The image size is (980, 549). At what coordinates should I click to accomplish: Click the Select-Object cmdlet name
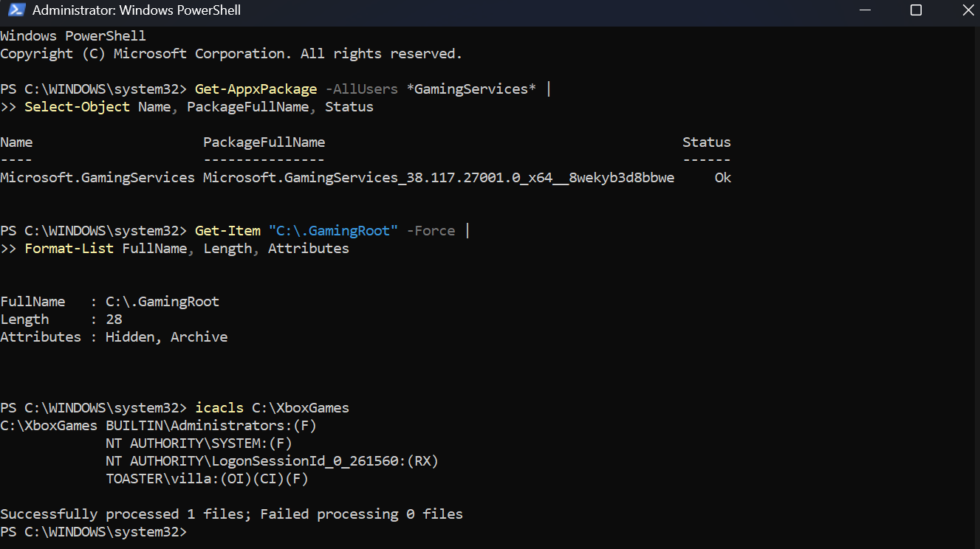[78, 107]
